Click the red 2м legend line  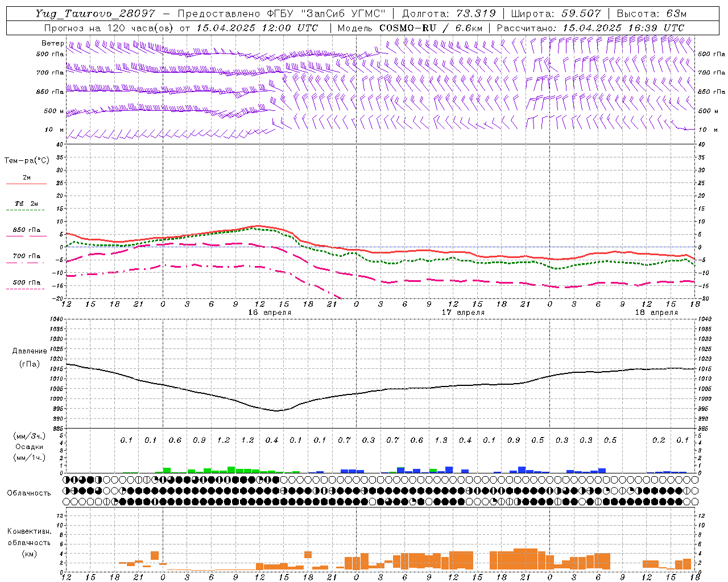point(26,184)
